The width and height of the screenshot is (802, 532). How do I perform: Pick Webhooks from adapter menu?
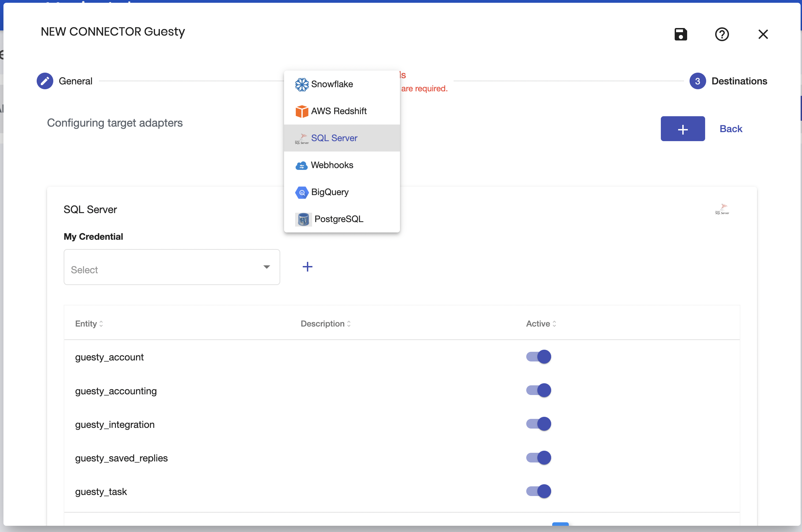[x=342, y=165]
